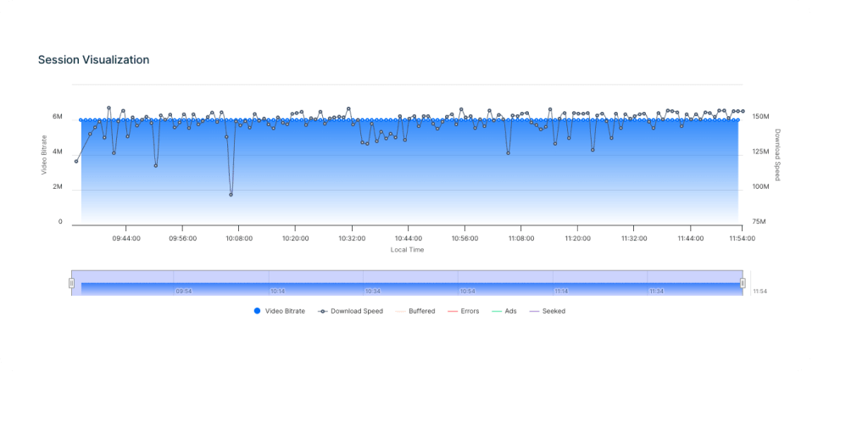Click the range navigator at 09:54
Screen dimensions: 868x427
coord(183,291)
